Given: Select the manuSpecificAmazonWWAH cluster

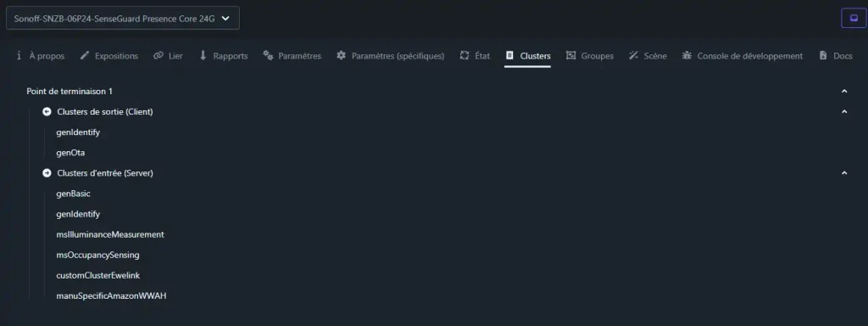Looking at the screenshot, I should 111,296.
